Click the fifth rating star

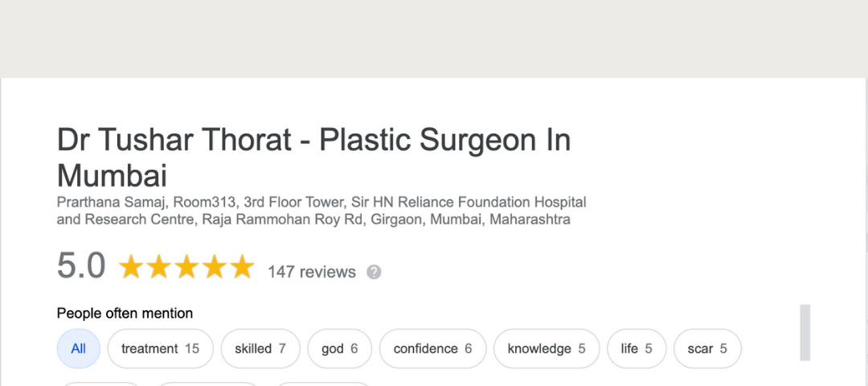tap(241, 267)
